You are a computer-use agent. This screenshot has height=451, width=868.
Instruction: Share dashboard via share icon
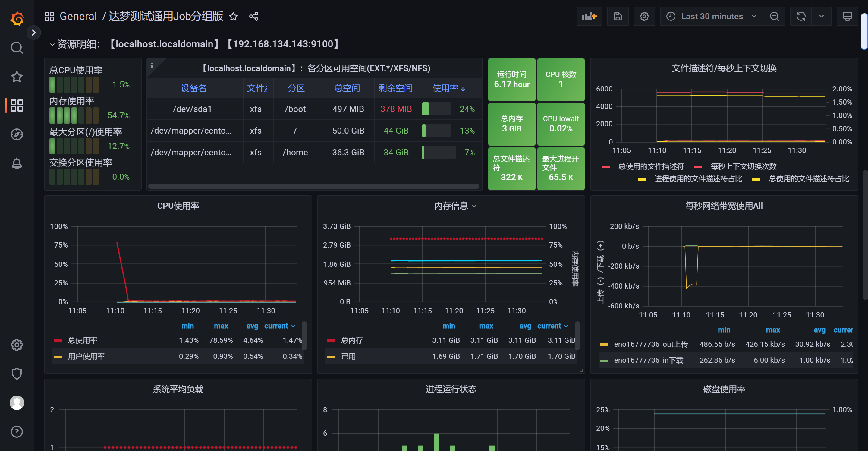(254, 16)
